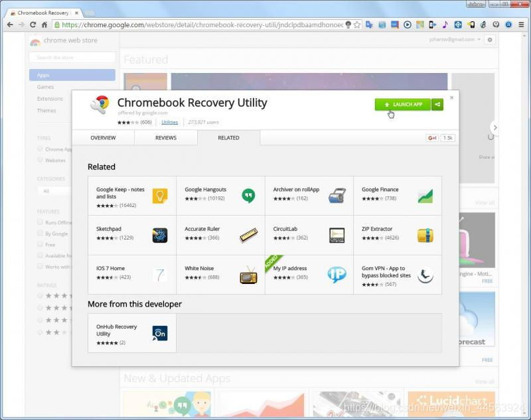Open Gom VPN app icon
531x420 pixels.
[x=425, y=275]
